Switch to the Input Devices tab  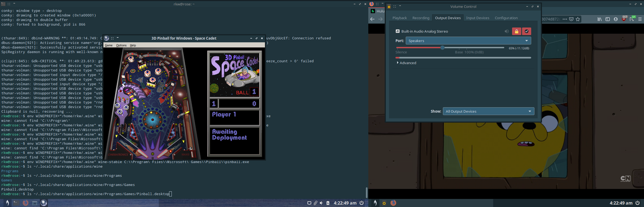(477, 18)
